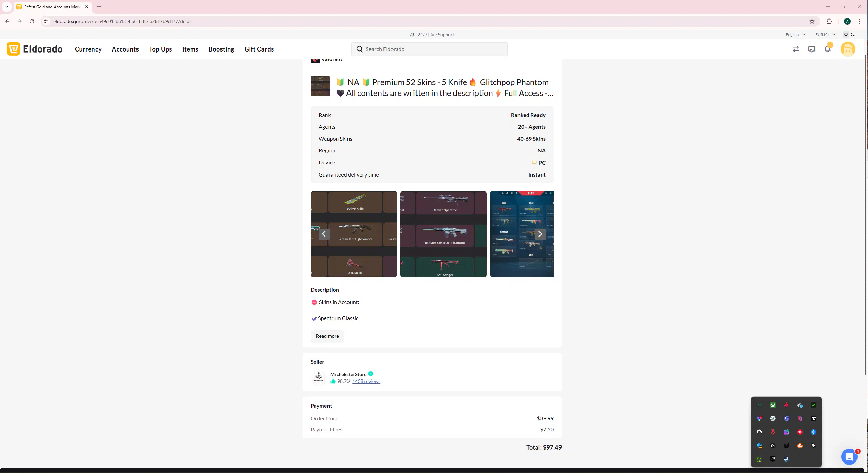
Task: Open the collection screenshot thumbnail
Action: 522,234
